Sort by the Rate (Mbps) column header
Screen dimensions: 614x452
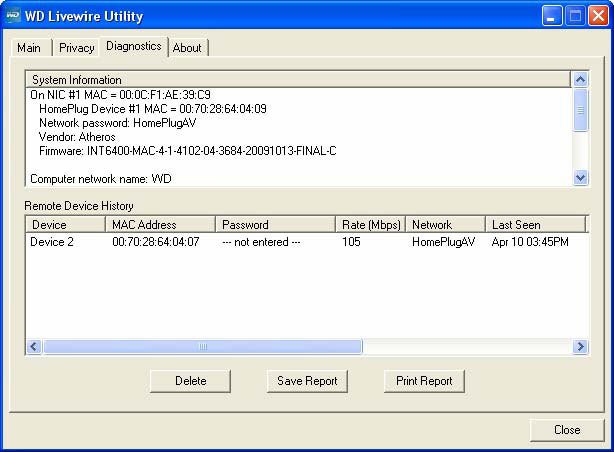point(370,225)
